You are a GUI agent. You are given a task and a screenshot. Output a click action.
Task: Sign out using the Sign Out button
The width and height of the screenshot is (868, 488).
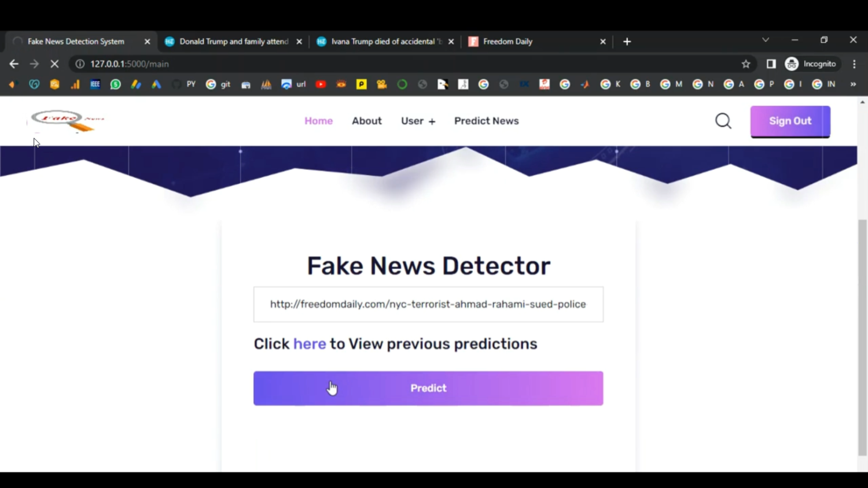click(790, 121)
